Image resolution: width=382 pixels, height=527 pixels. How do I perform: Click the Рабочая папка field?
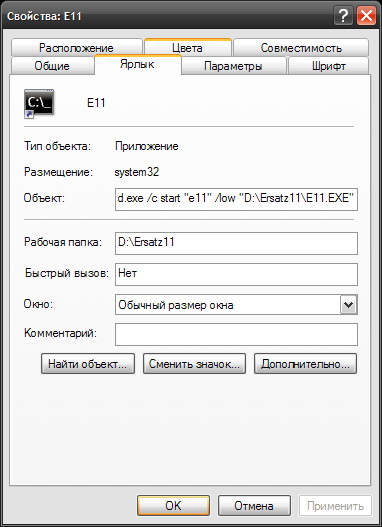236,243
